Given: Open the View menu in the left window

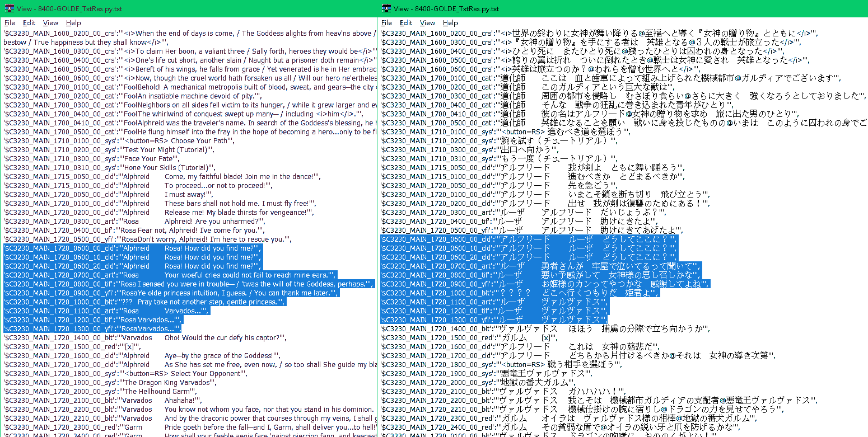Looking at the screenshot, I should 50,23.
